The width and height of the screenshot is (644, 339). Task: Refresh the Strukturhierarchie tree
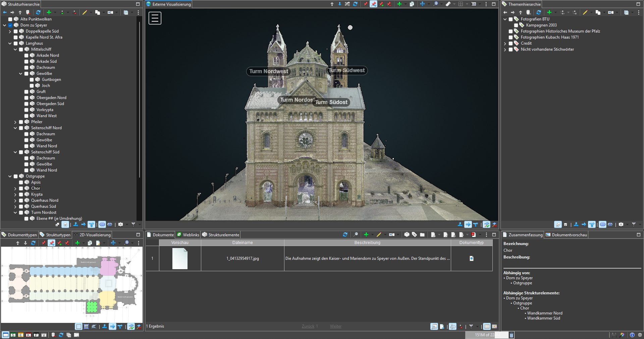click(38, 12)
